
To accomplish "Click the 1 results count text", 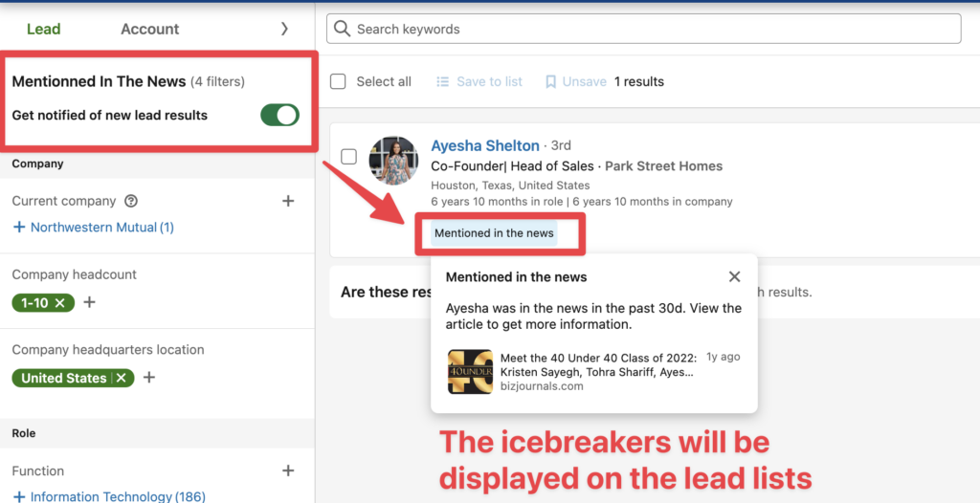I will click(x=638, y=82).
